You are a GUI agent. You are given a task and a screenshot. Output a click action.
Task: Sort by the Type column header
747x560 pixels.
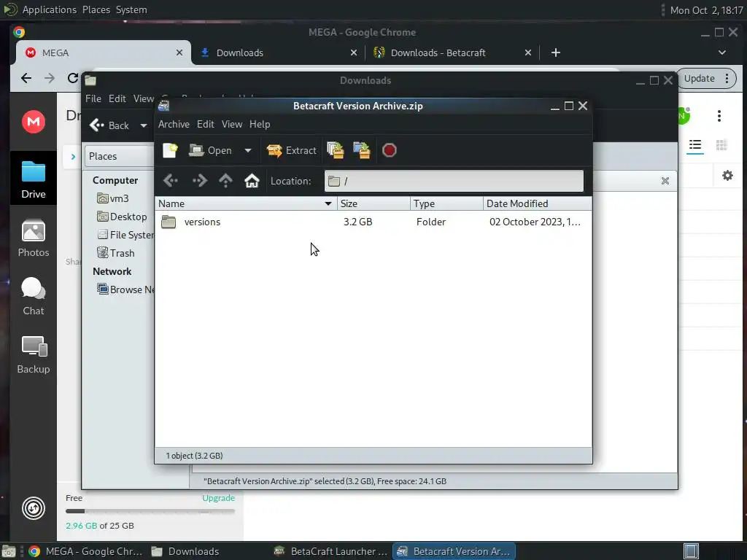click(x=446, y=204)
